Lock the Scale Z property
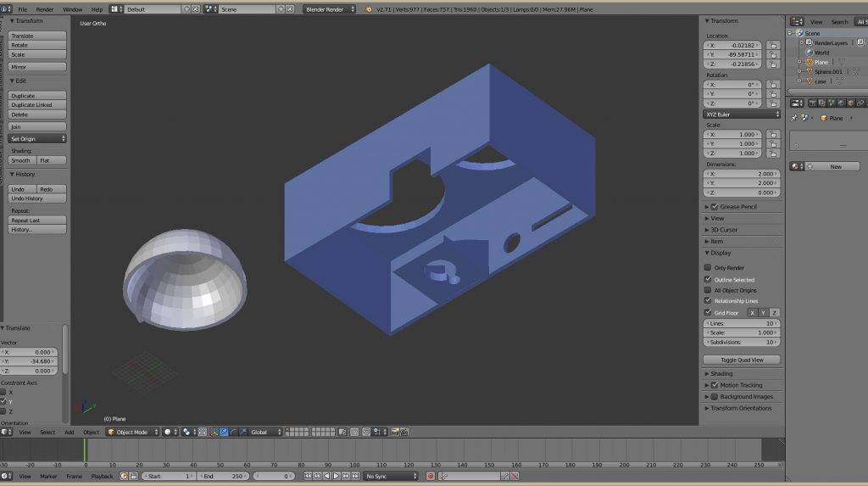 (x=773, y=154)
